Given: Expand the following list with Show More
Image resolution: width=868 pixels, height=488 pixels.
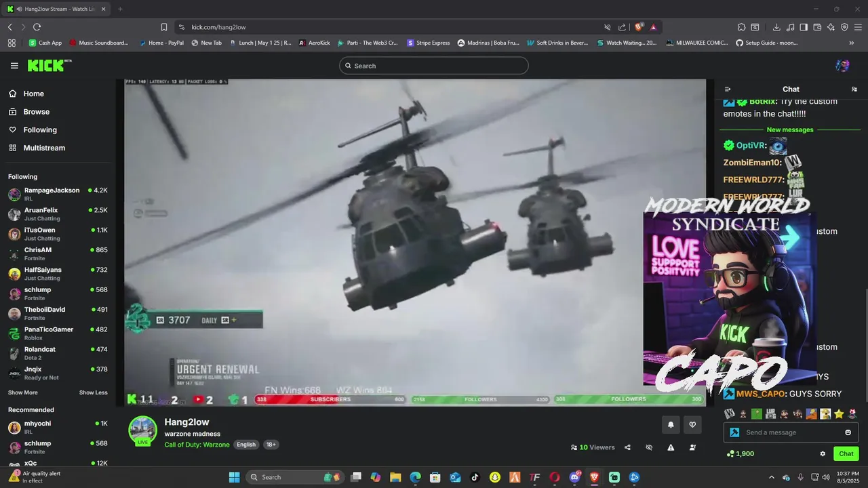Looking at the screenshot, I should coord(23,392).
